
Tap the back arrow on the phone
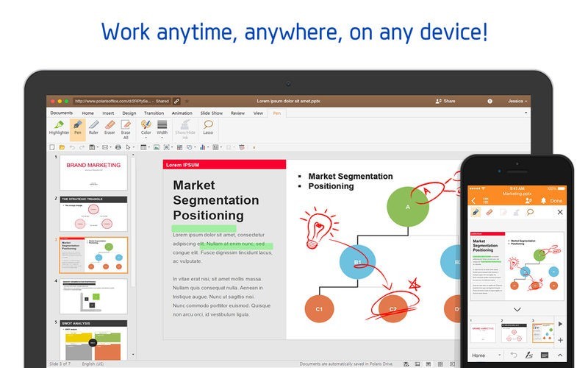click(x=473, y=200)
